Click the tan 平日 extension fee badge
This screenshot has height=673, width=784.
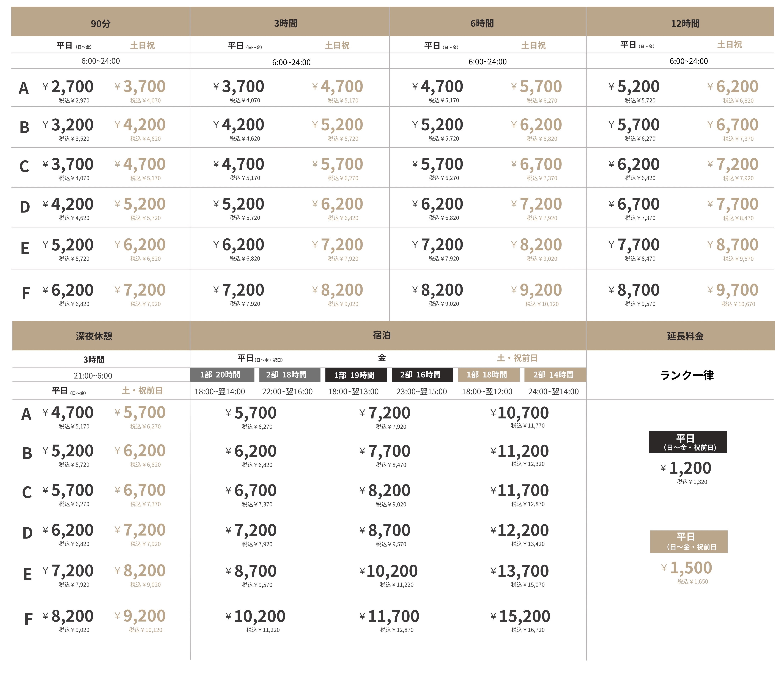689,542
